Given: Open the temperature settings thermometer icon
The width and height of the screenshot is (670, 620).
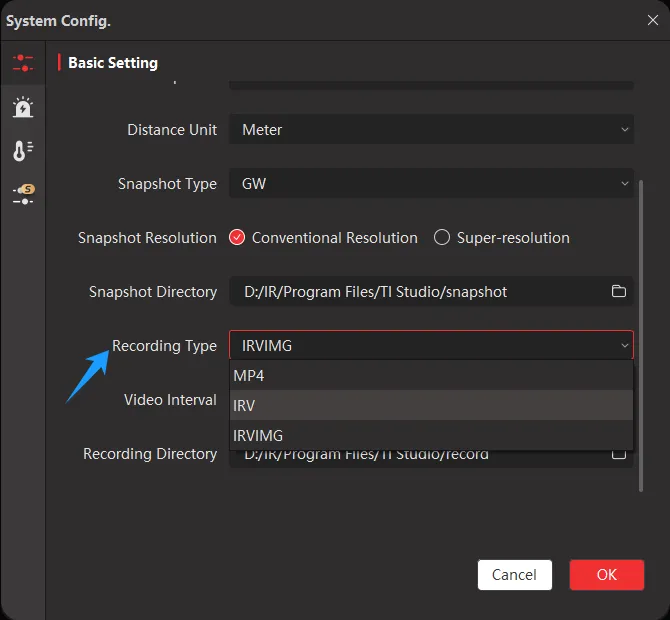Looking at the screenshot, I should point(22,151).
